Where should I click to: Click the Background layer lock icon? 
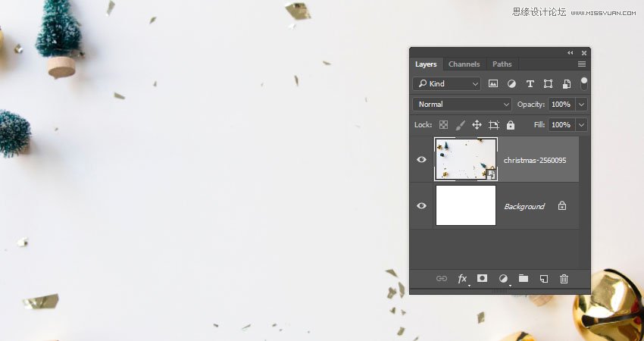pyautogui.click(x=562, y=205)
